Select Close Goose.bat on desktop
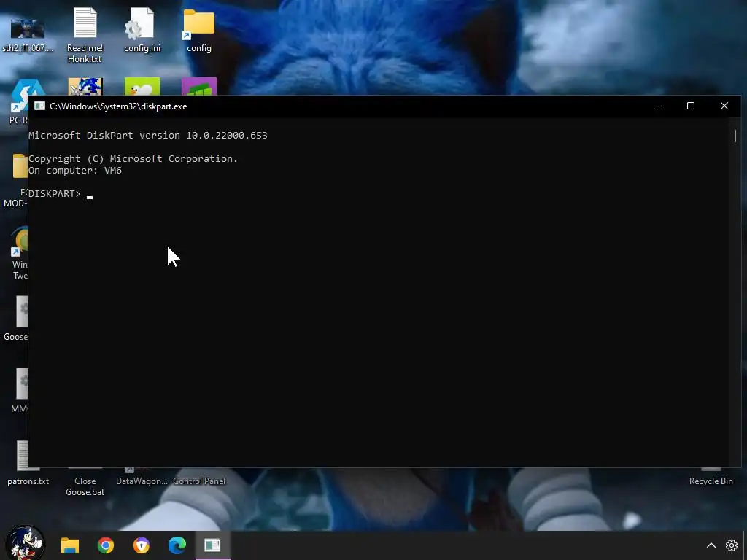747x560 pixels. [85, 486]
